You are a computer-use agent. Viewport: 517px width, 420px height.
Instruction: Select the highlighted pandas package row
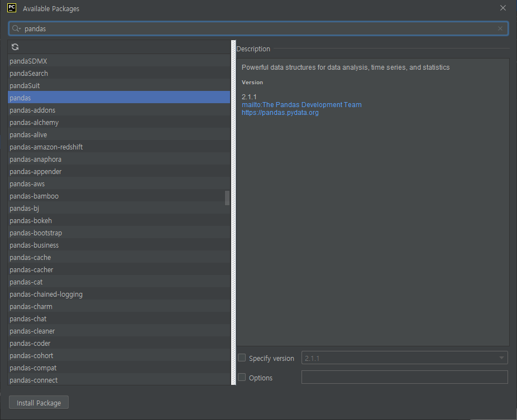119,98
